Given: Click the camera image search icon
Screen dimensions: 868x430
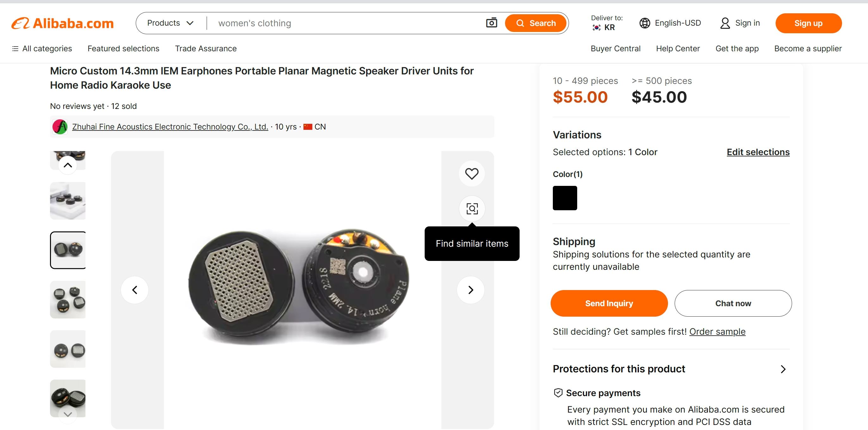Looking at the screenshot, I should pyautogui.click(x=491, y=23).
